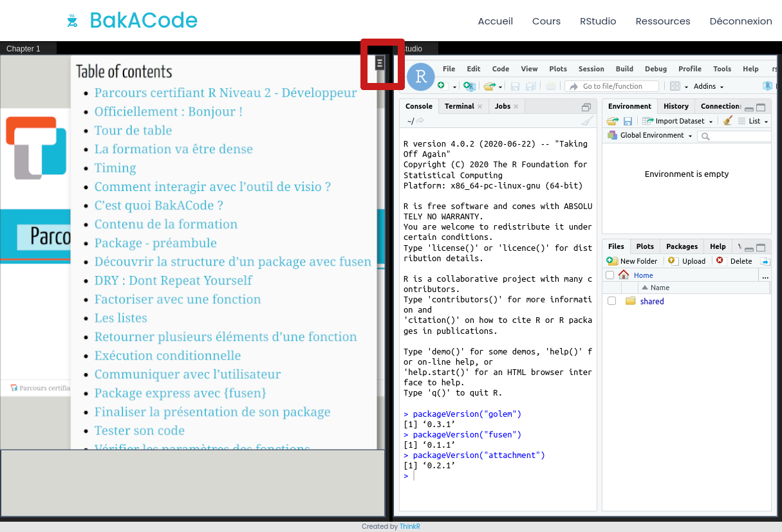Click the Clear objects broom icon in Environment
This screenshot has height=532, width=782.
727,120
